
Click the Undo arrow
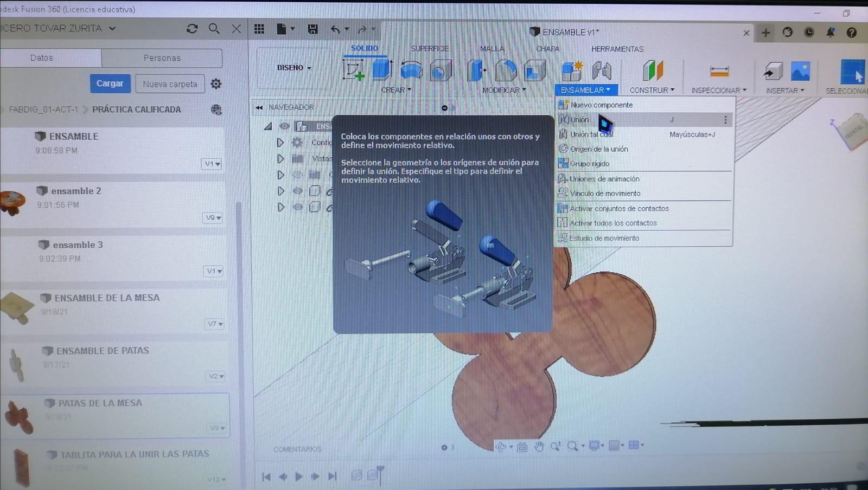point(335,29)
